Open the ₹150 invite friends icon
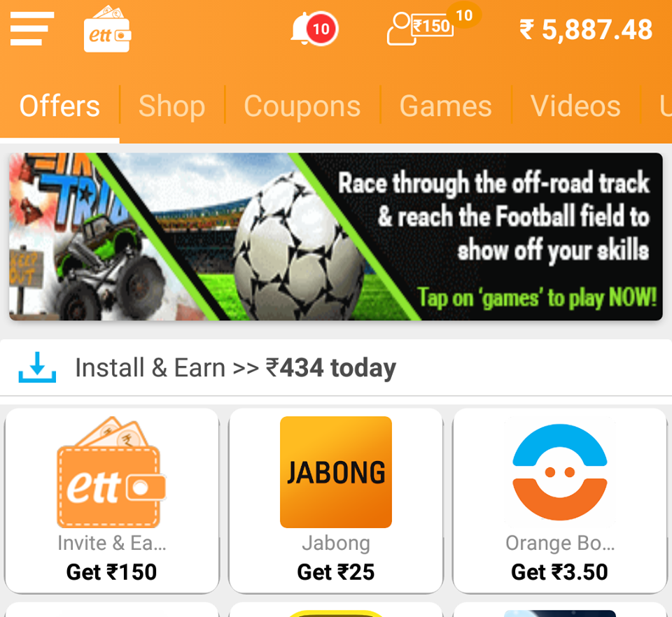This screenshot has width=672, height=617. click(x=433, y=26)
